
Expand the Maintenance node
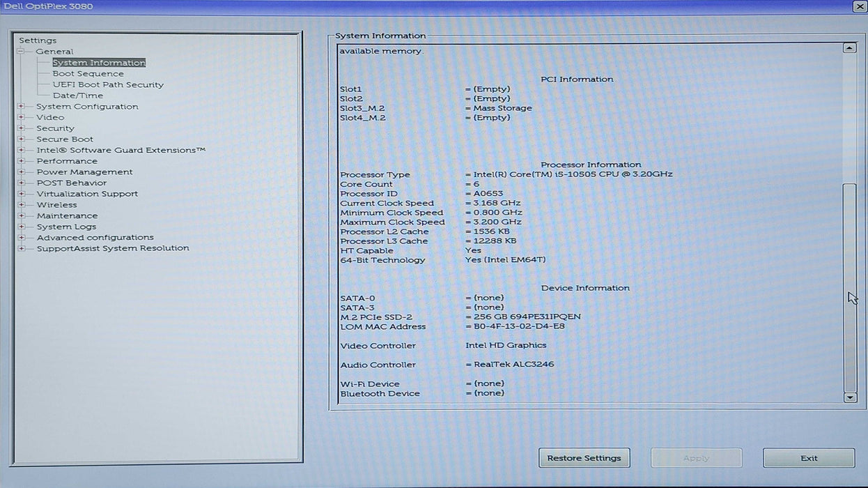pyautogui.click(x=21, y=215)
